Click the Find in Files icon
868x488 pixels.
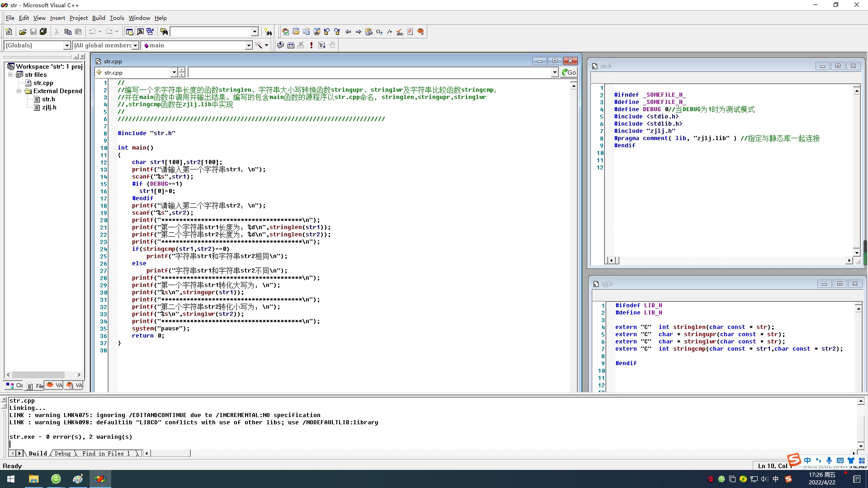click(164, 32)
